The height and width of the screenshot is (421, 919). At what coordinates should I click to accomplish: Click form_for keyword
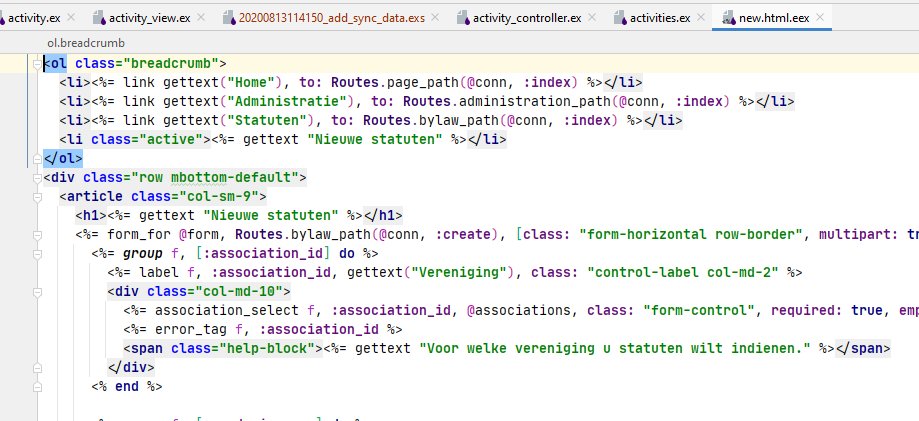pos(139,235)
